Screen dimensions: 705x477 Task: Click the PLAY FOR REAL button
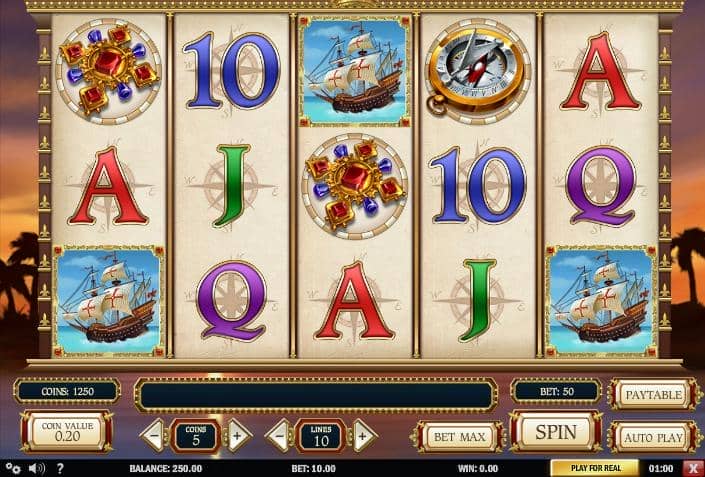(595, 468)
